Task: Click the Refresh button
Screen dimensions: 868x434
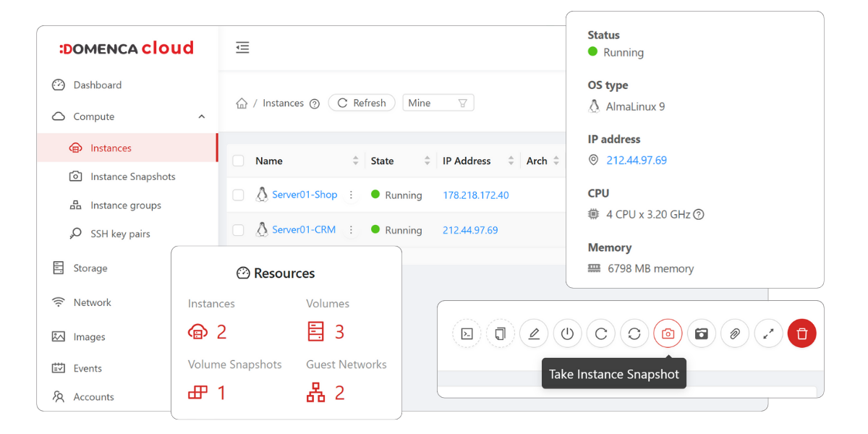Action: 362,103
